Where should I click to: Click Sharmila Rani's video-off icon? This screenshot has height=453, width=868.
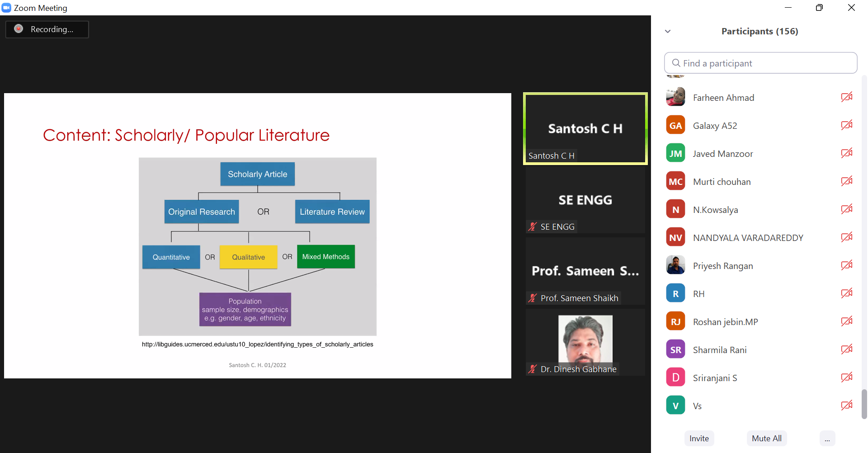(x=847, y=349)
